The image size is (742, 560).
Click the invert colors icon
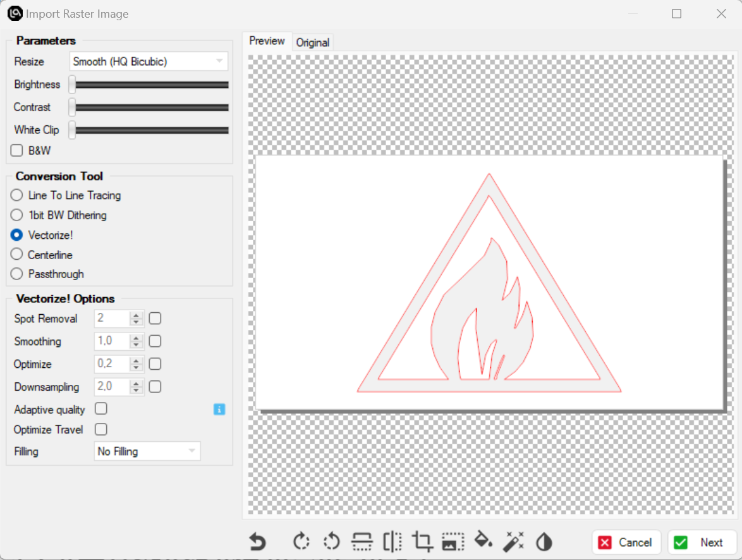click(x=544, y=542)
